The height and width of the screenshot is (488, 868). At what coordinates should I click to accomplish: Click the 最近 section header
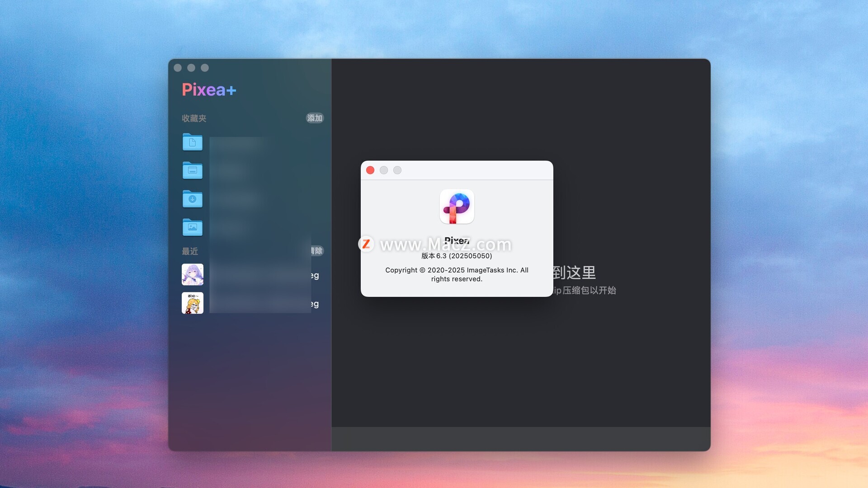pyautogui.click(x=190, y=251)
